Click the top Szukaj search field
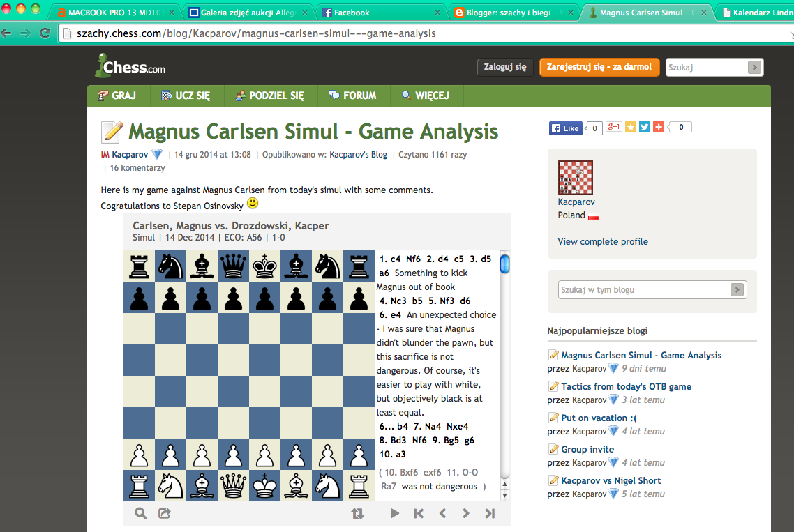The width and height of the screenshot is (794, 532). [x=706, y=68]
